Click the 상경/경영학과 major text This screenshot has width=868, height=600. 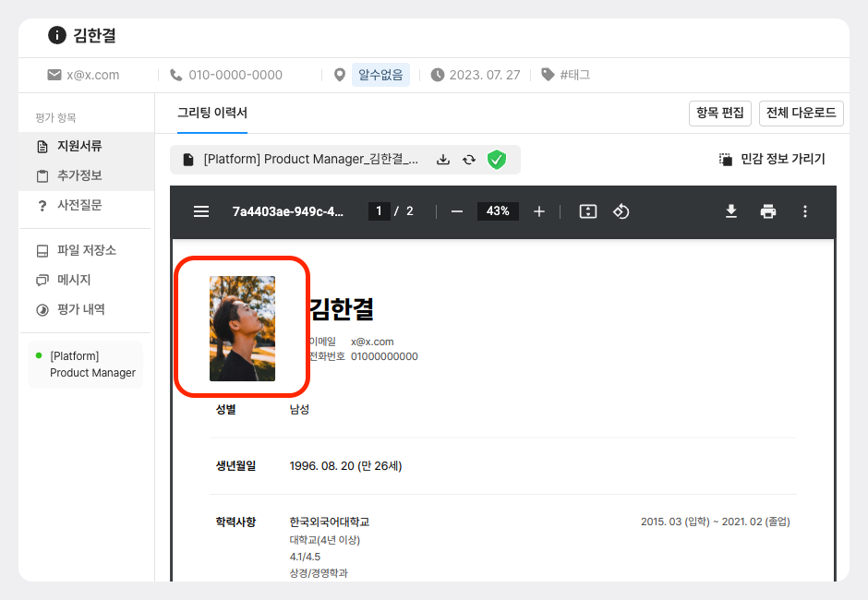(319, 573)
